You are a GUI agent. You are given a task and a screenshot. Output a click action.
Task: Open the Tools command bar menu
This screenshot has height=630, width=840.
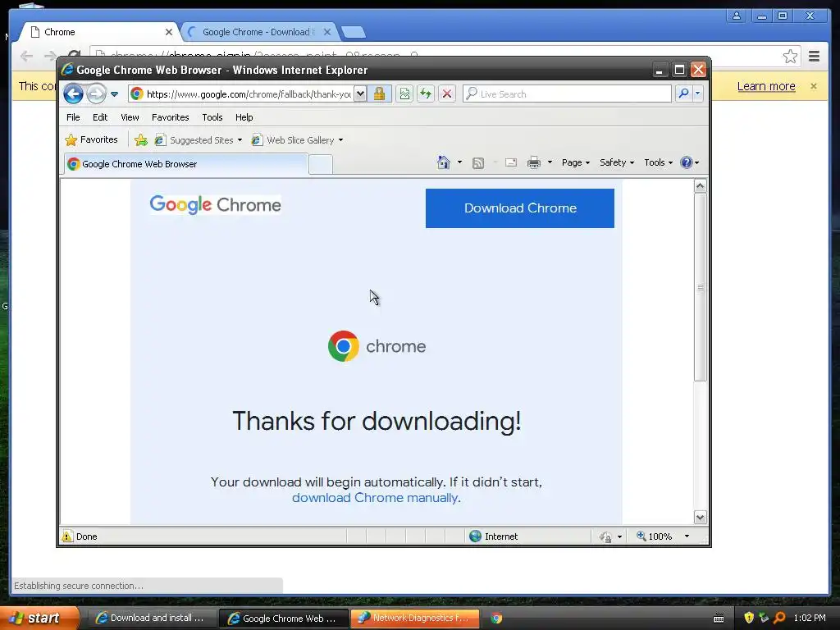pyautogui.click(x=658, y=162)
